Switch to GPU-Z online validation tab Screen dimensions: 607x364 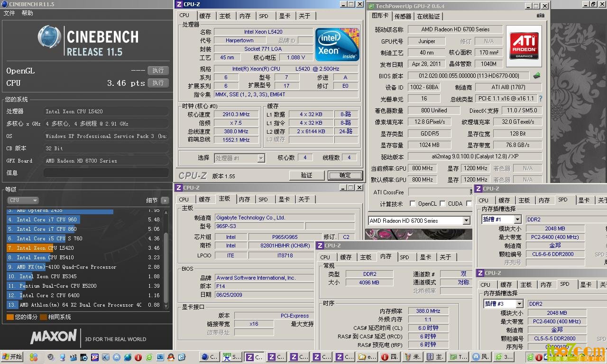tap(428, 16)
